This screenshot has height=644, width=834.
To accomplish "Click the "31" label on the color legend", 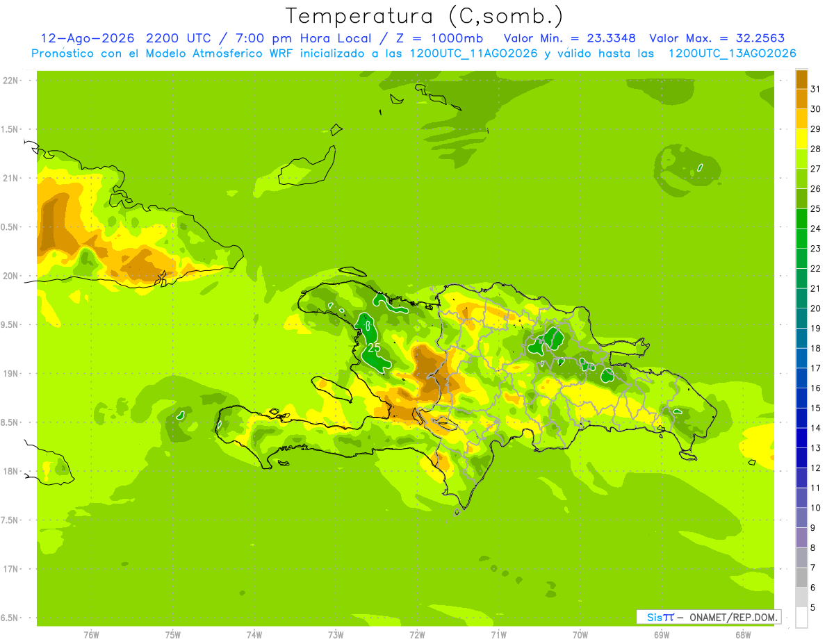I will coord(816,89).
